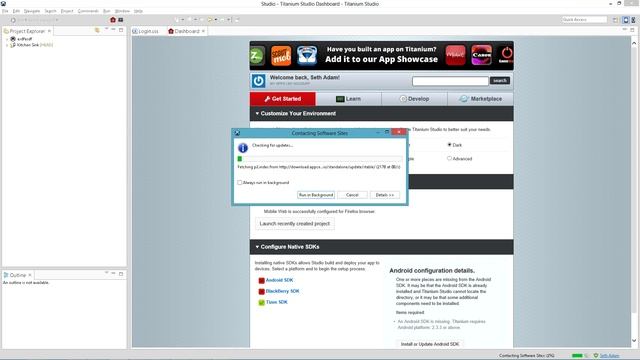Maximize the editor area

632,30
